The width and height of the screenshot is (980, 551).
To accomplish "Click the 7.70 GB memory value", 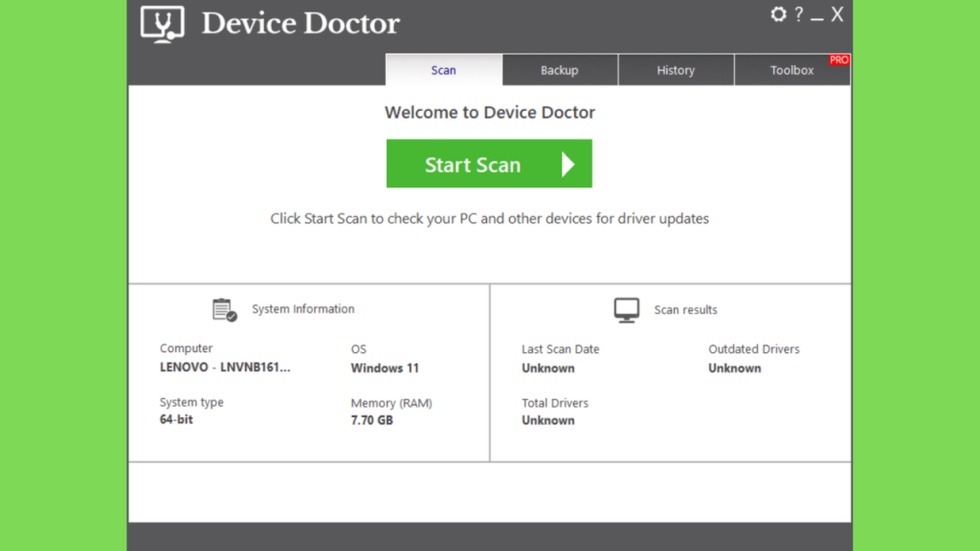I will coord(372,421).
